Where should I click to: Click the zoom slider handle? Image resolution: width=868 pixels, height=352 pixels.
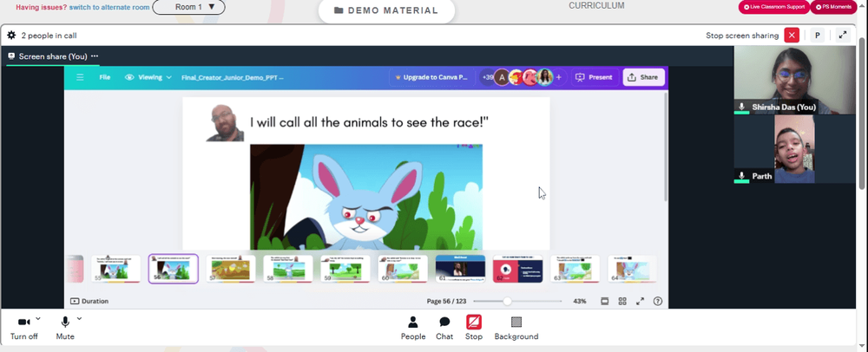(x=507, y=301)
